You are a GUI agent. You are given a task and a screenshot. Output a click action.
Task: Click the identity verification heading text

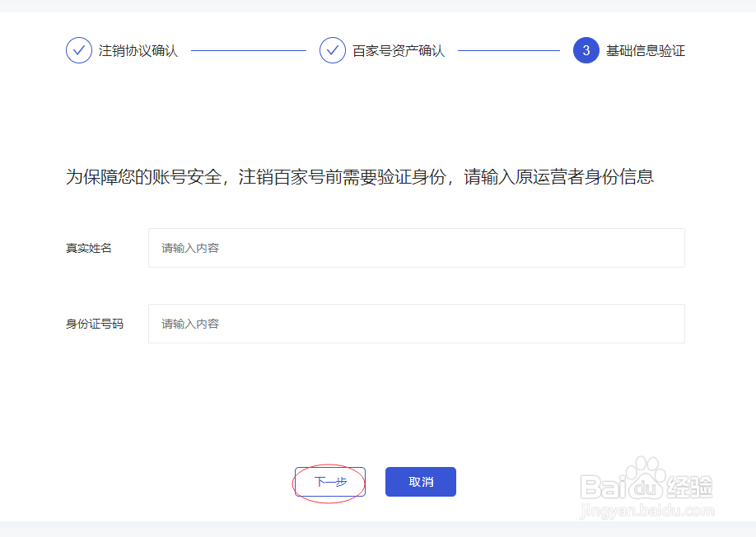point(360,177)
